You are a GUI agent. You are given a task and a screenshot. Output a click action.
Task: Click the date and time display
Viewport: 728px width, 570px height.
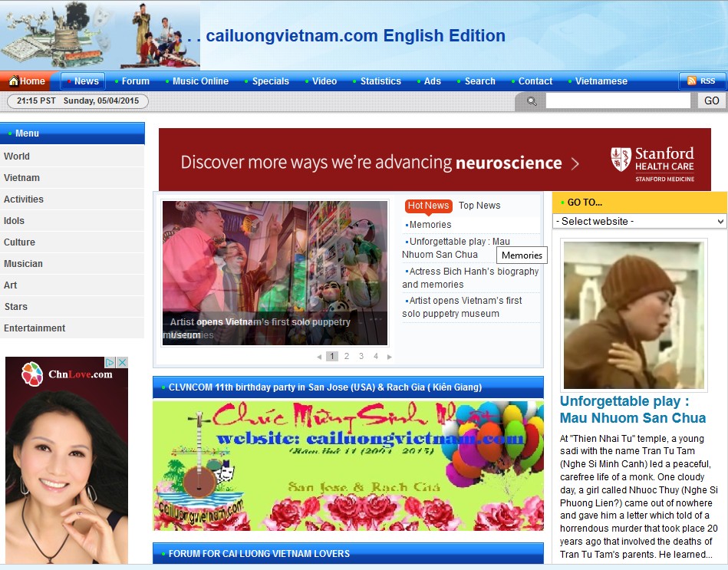tap(78, 100)
